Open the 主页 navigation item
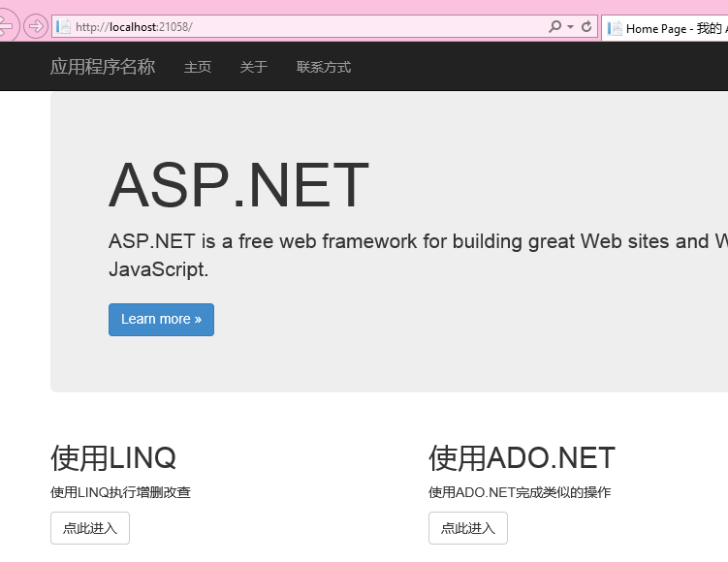The image size is (728, 562). [x=198, y=67]
